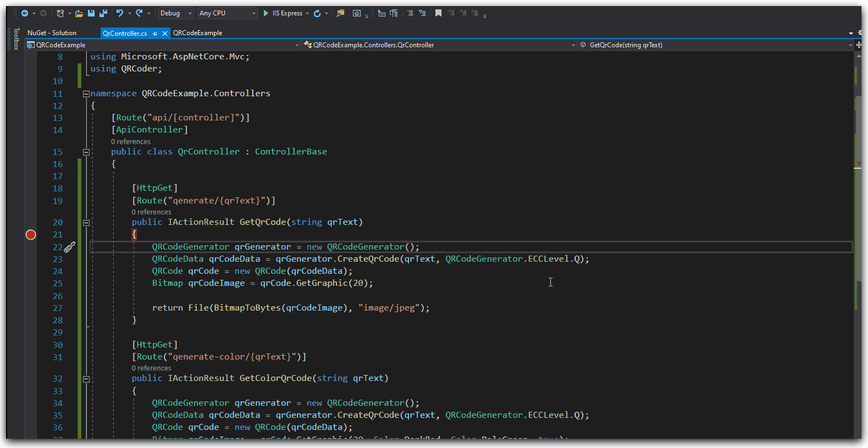This screenshot has height=448, width=868.
Task: Click the Open File folder icon
Action: coord(79,13)
